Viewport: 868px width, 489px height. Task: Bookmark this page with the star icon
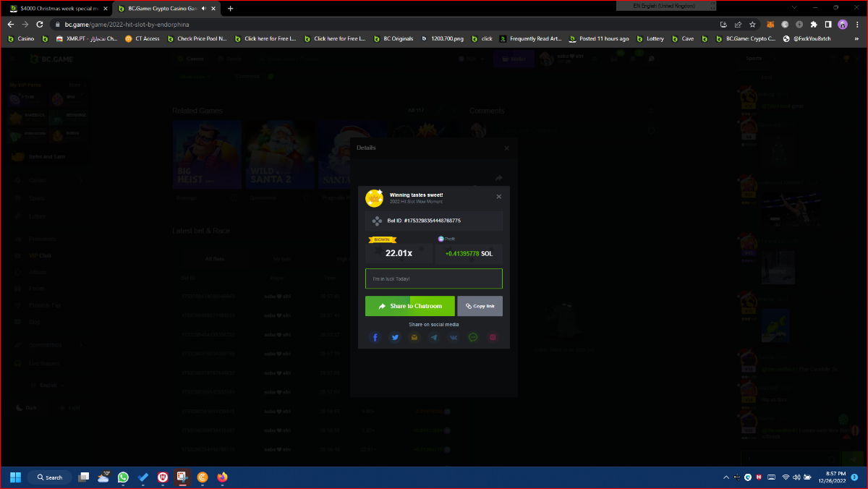tap(752, 24)
